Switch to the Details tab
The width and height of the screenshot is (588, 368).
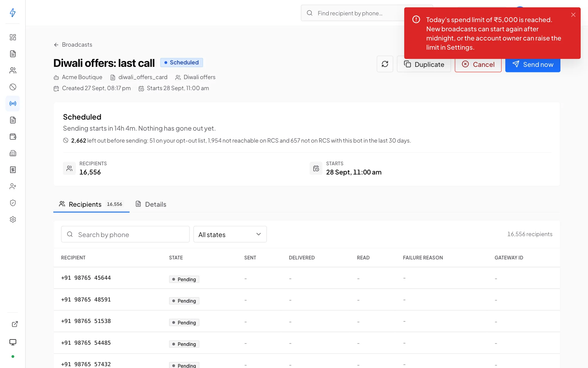click(x=151, y=204)
